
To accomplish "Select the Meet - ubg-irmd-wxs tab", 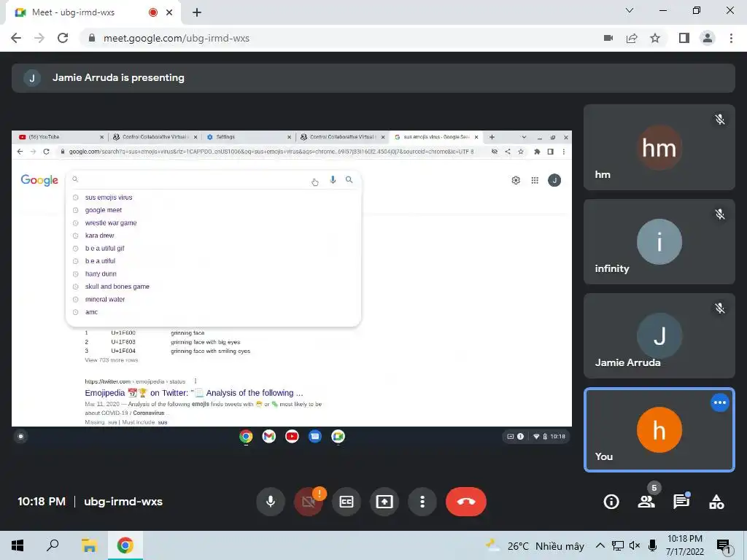I will (93, 13).
